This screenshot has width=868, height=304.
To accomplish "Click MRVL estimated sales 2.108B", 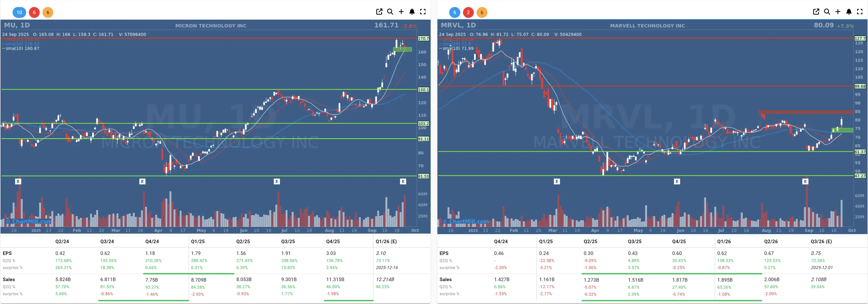I will tap(818, 280).
